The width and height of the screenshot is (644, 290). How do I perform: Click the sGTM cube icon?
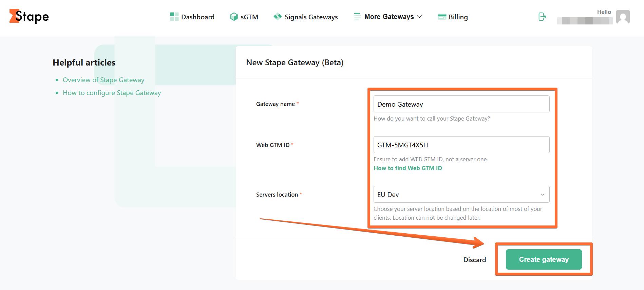(234, 17)
